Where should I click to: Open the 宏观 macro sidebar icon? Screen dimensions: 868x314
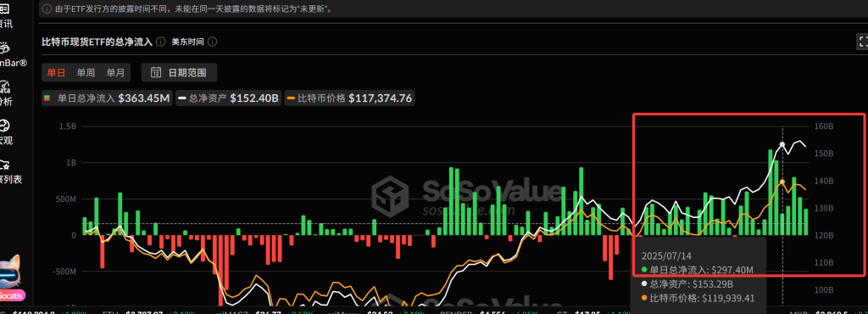pyautogui.click(x=6, y=125)
